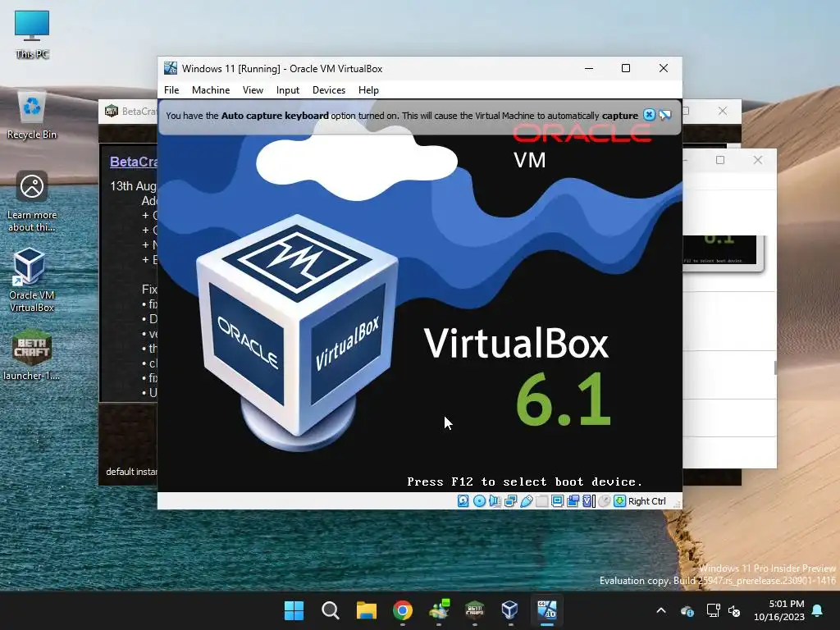Open the Help menu
Image resolution: width=840 pixels, height=630 pixels.
click(x=368, y=90)
